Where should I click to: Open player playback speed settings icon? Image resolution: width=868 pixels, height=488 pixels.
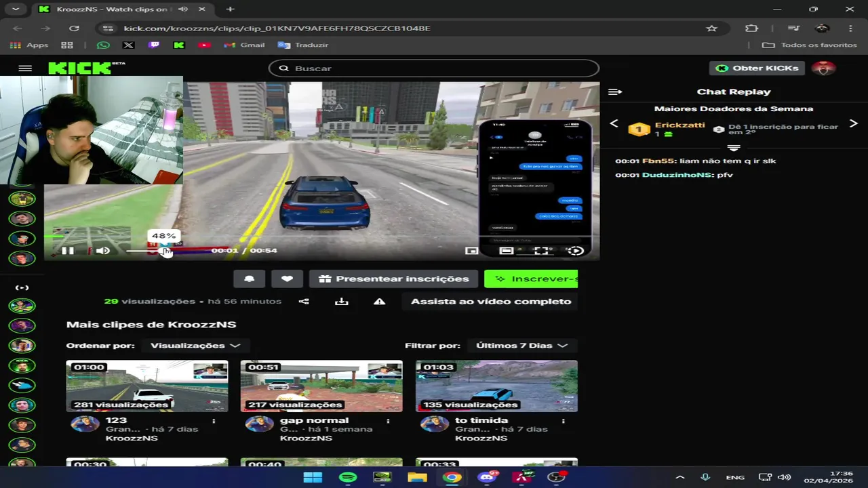(575, 251)
